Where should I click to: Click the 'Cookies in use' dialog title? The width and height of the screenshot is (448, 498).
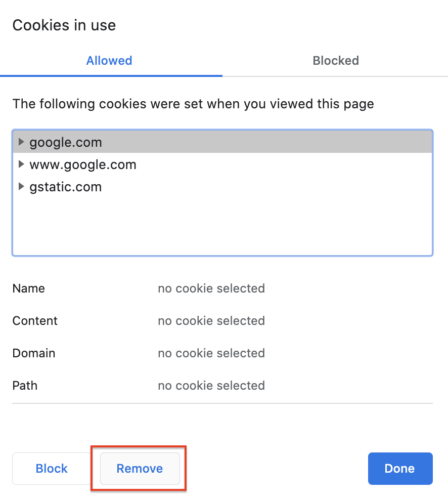64,25
